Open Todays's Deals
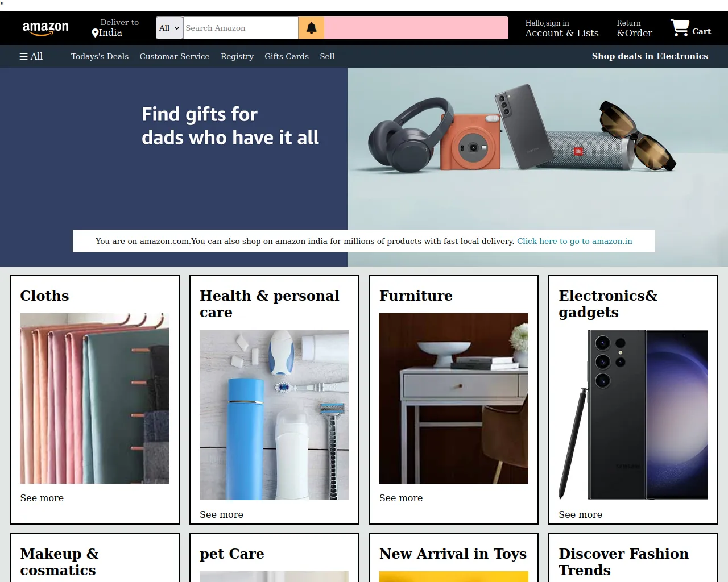728x582 pixels. tap(100, 56)
